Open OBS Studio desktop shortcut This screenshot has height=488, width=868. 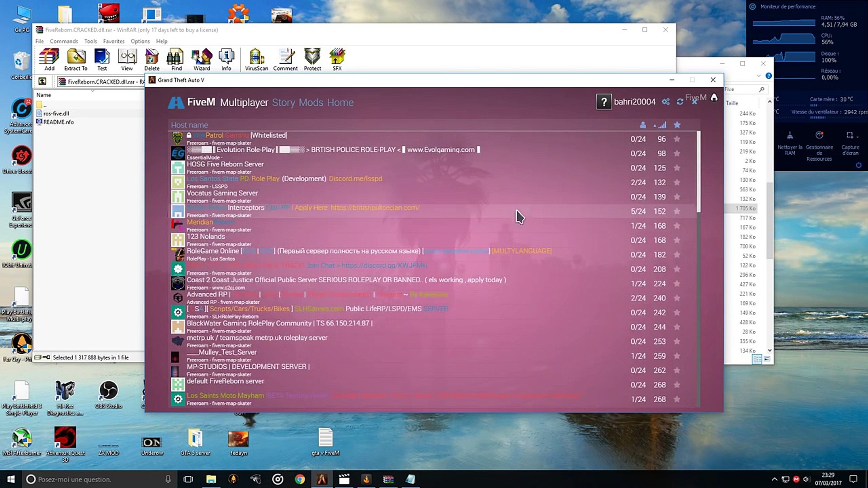[108, 395]
